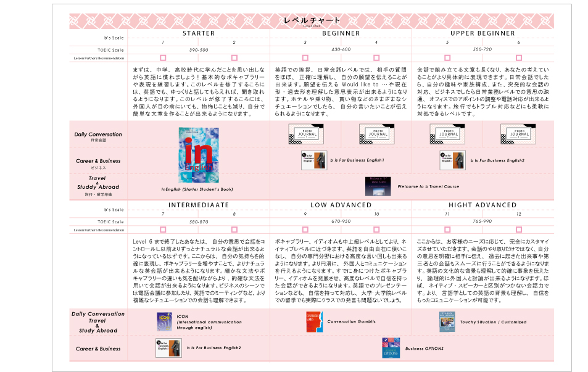Mark the recommendation checkbox under level 5
The width and height of the screenshot is (588, 372).
447,58
